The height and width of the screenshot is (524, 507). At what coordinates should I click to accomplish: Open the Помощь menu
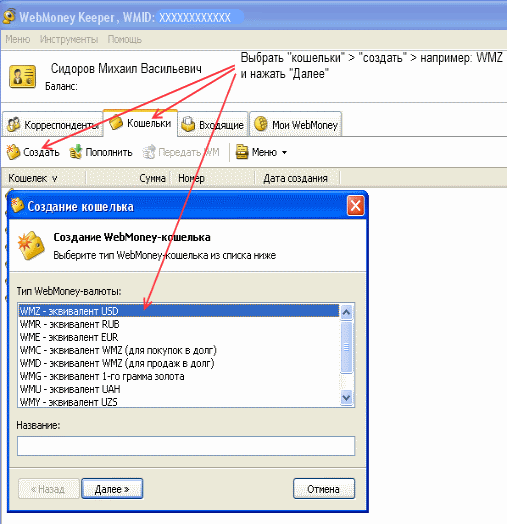click(125, 39)
